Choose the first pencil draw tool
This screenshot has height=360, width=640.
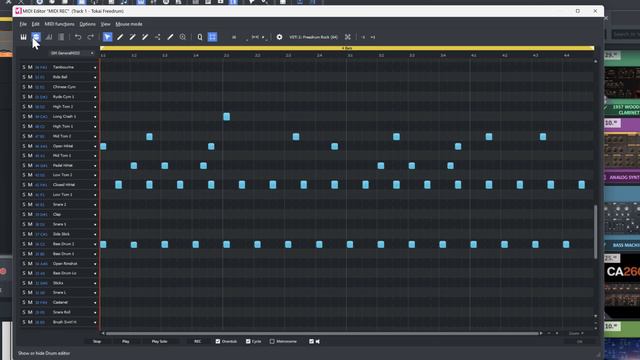pyautogui.click(x=120, y=37)
